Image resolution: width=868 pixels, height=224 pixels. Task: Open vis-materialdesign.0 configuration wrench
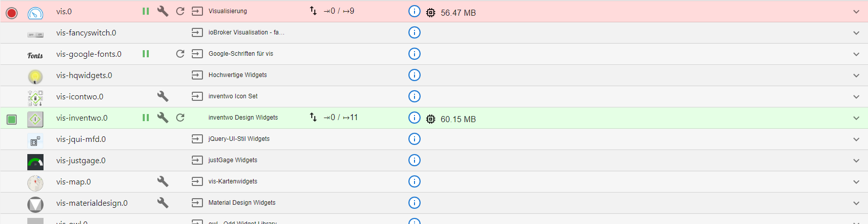click(x=162, y=203)
